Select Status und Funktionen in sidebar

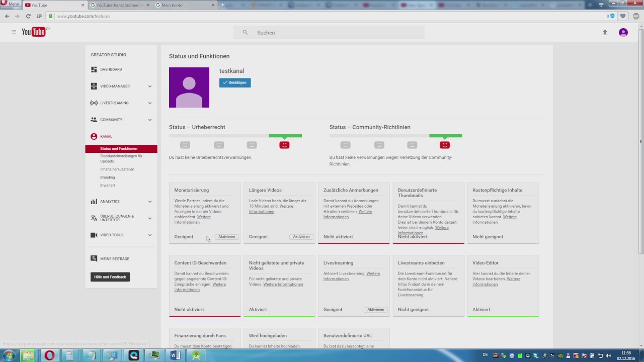[121, 148]
